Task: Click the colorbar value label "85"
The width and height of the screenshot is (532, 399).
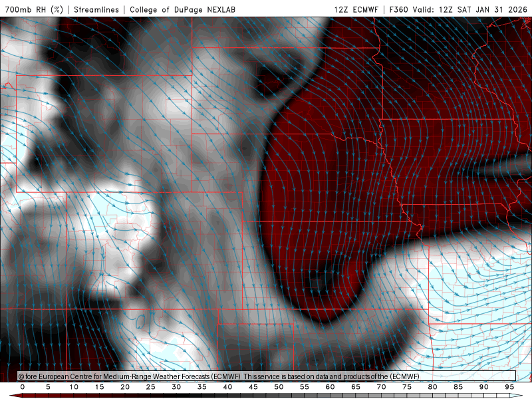Action: point(458,387)
